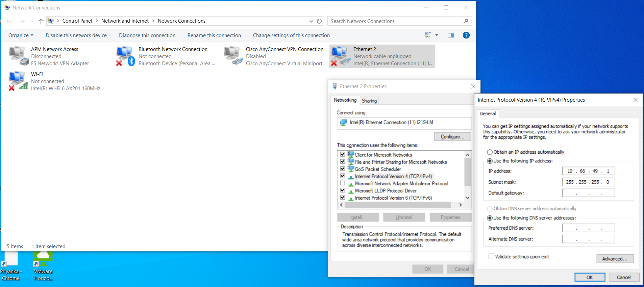Click OK in IPv4 Properties dialog

pos(590,277)
